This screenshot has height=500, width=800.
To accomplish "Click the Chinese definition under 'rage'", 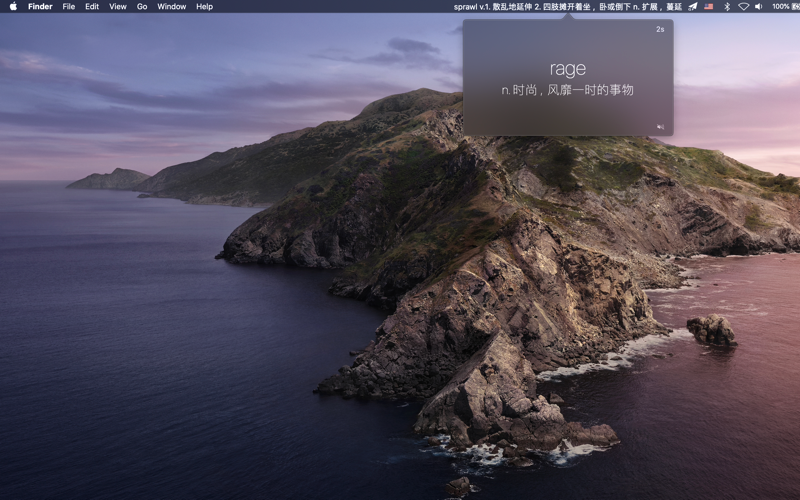I will [567, 90].
